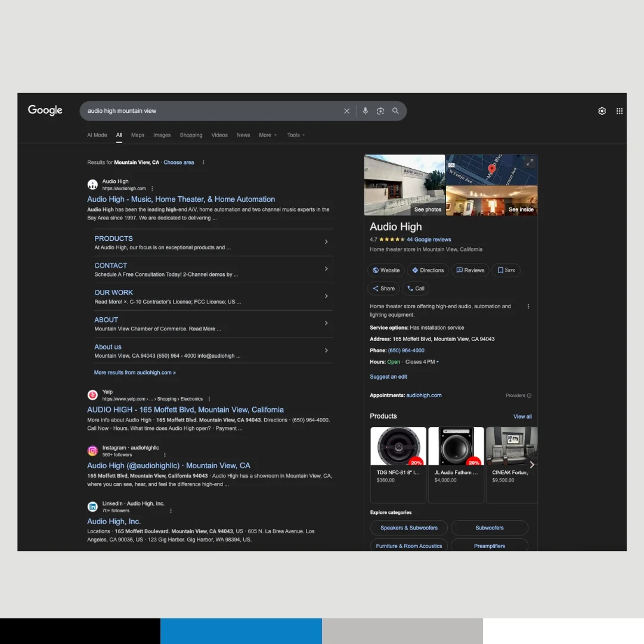Image resolution: width=644 pixels, height=644 pixels.
Task: Open three-dot menu beside audiohigh.com URL
Action: pos(152,188)
